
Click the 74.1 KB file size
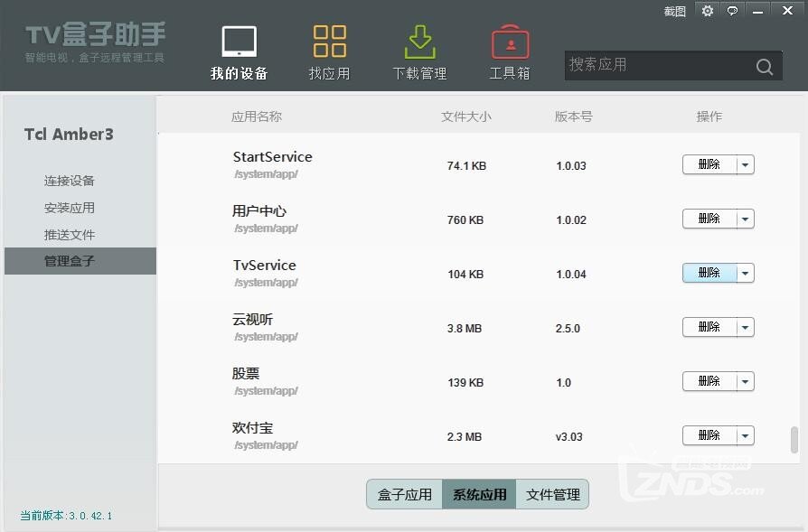coord(467,166)
